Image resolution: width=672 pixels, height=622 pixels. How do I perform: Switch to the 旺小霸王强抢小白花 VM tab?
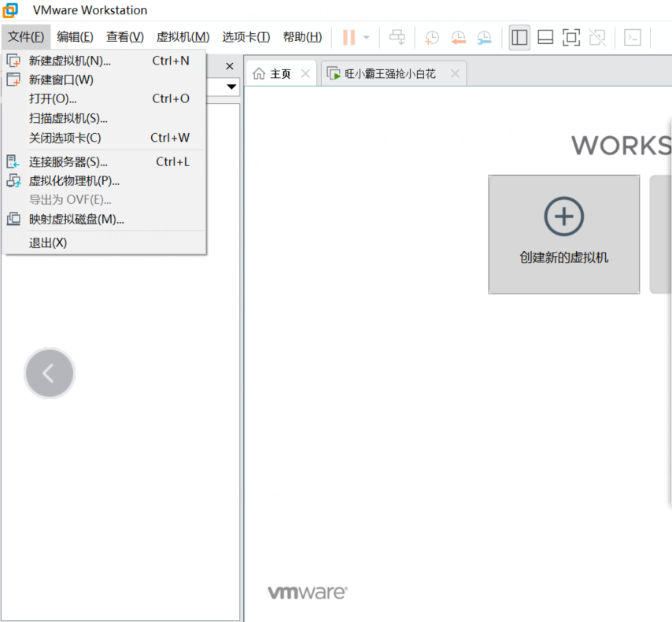pos(393,74)
